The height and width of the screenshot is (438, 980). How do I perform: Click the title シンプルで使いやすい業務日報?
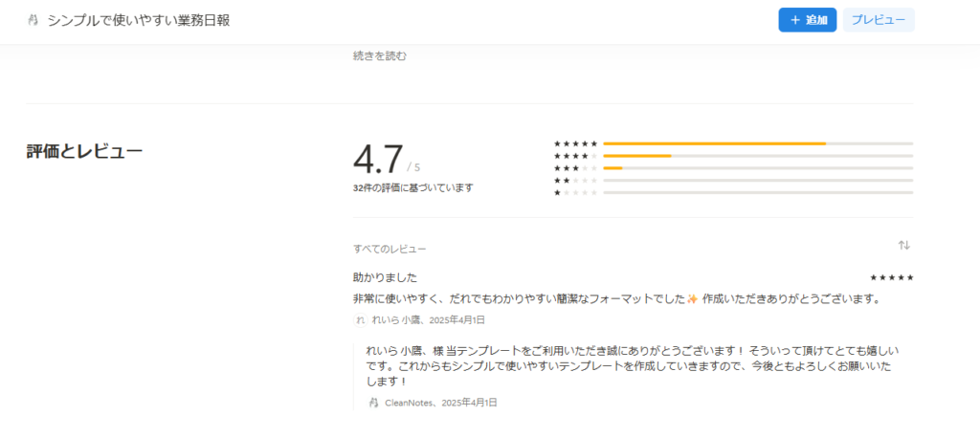139,20
